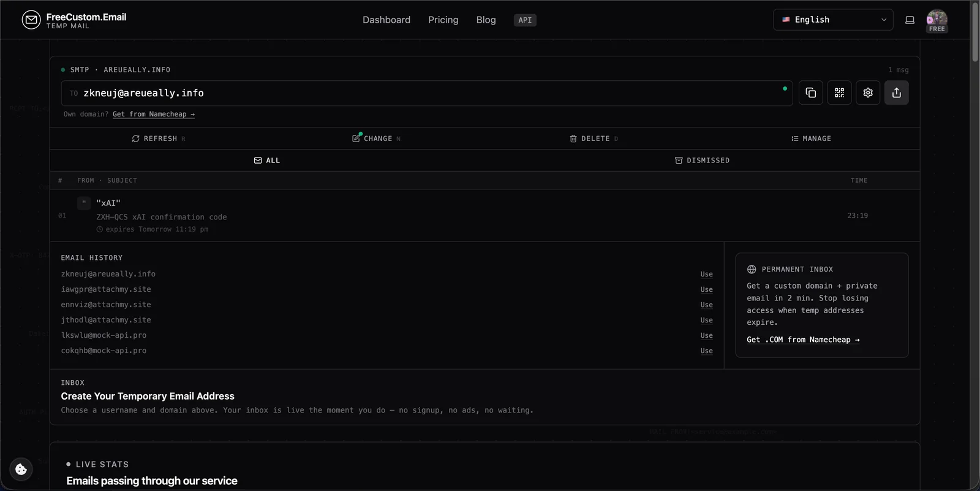Click the 'LIVE STATS' heading
The image size is (980, 491).
pyautogui.click(x=102, y=465)
